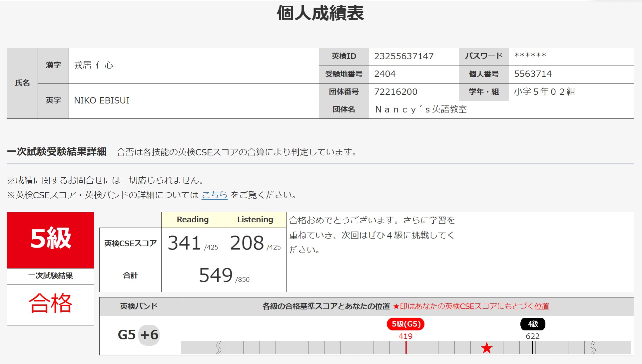Click the 合計 row label

click(130, 275)
